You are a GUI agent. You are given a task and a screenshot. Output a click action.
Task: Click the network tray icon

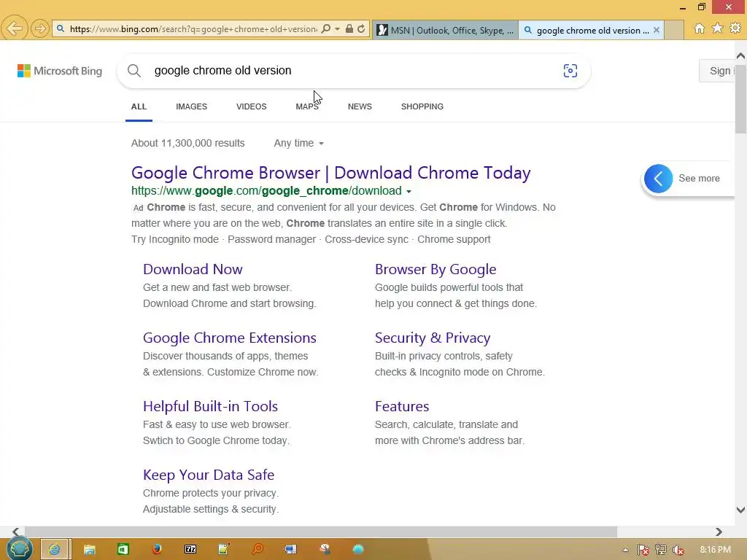pos(661,551)
